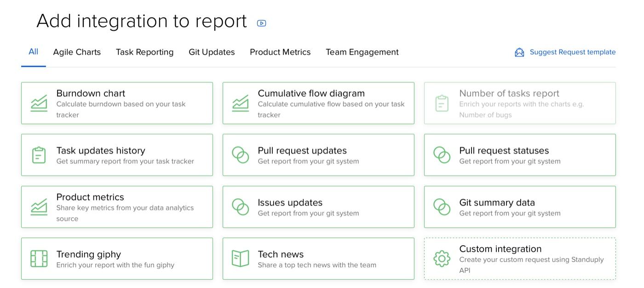This screenshot has height=288, width=644.
Task: Click the Pull request updates description text
Action: click(308, 161)
